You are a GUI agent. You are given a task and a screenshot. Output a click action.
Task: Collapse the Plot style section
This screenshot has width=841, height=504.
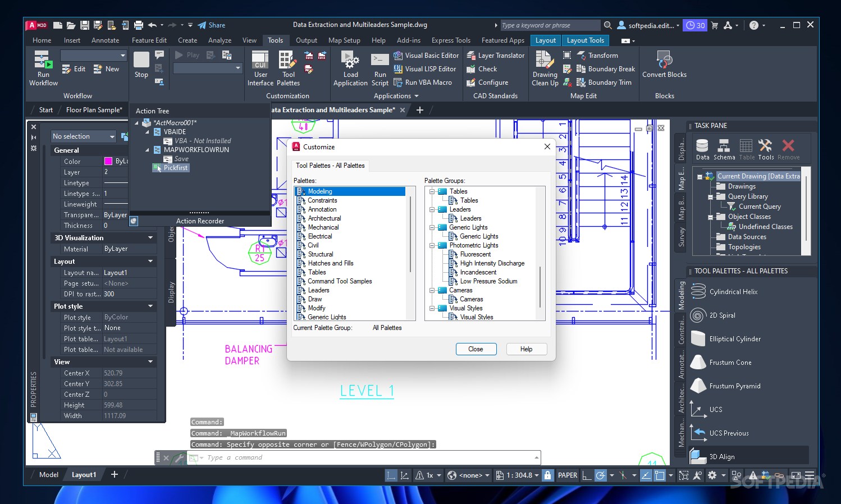coord(150,306)
